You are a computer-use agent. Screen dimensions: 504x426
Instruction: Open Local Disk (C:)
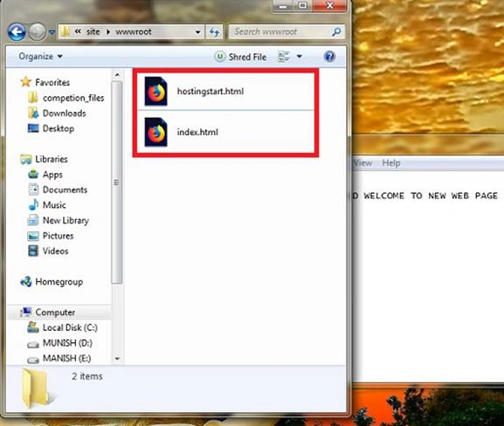pyautogui.click(x=63, y=327)
